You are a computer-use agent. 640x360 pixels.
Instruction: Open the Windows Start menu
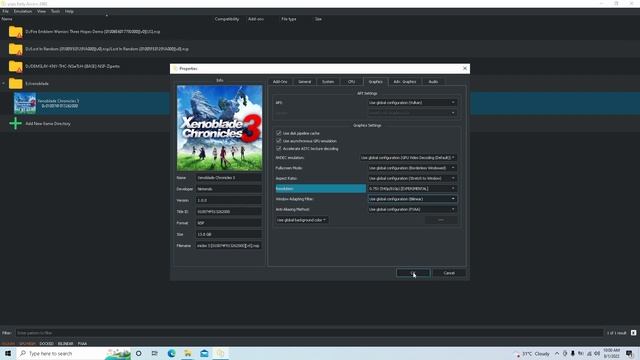[8, 353]
